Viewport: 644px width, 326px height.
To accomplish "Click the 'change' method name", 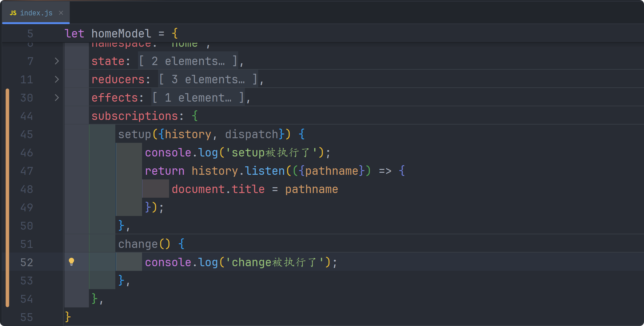I will point(138,244).
